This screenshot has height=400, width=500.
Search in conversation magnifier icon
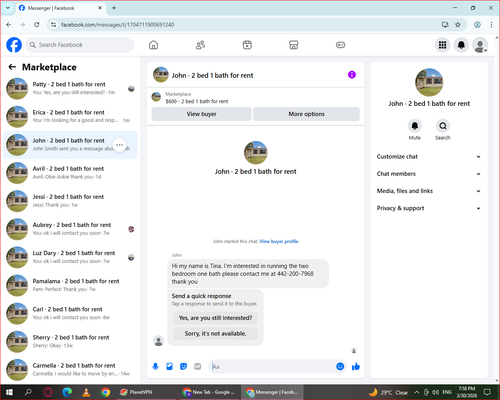coord(443,126)
